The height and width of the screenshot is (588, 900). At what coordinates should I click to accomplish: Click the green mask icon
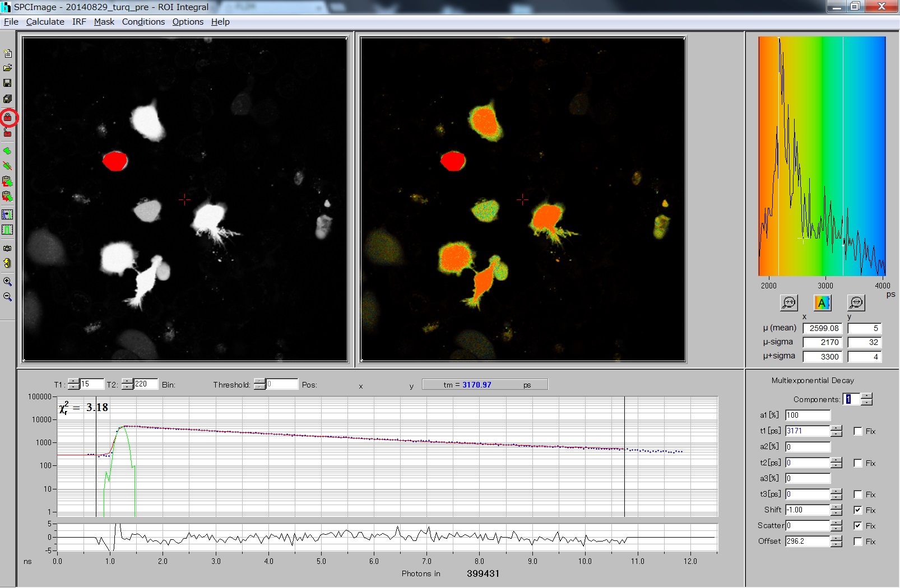point(8,151)
